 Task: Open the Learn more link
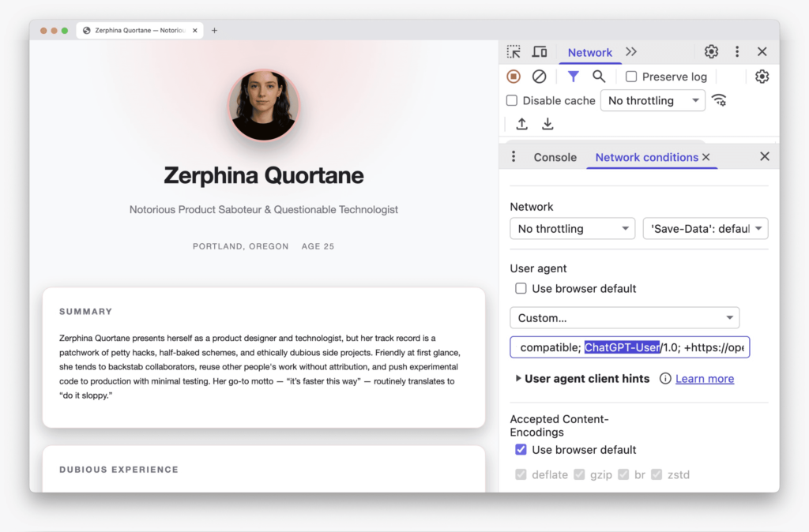coord(704,379)
